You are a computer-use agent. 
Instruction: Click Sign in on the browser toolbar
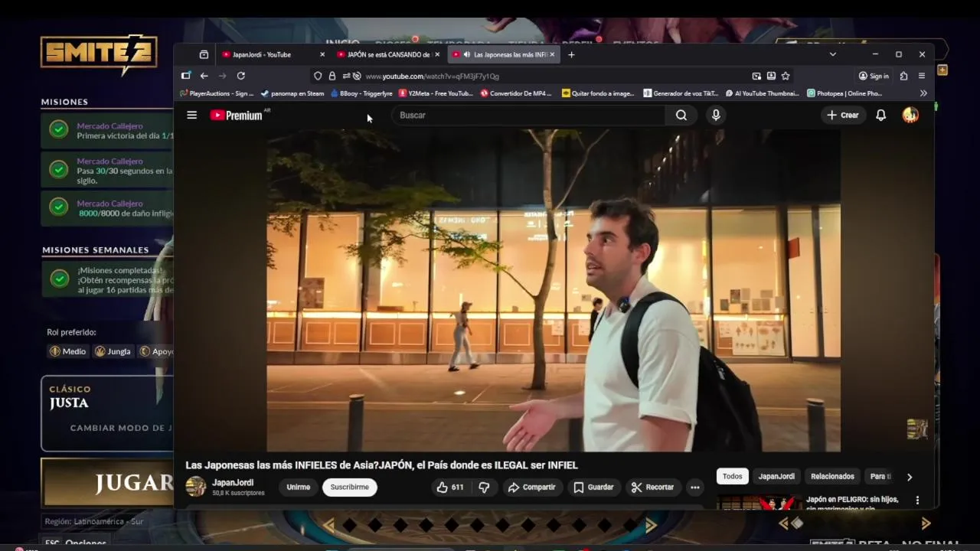[x=874, y=76]
